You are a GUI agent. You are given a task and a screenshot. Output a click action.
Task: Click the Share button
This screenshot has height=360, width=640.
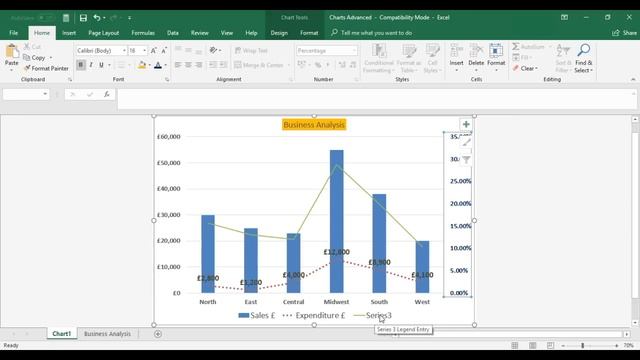pos(624,33)
